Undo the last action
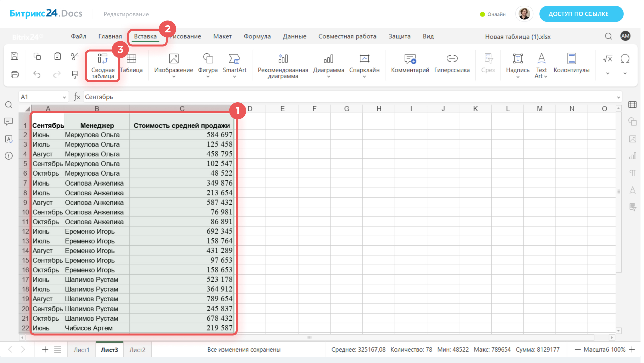 [37, 74]
